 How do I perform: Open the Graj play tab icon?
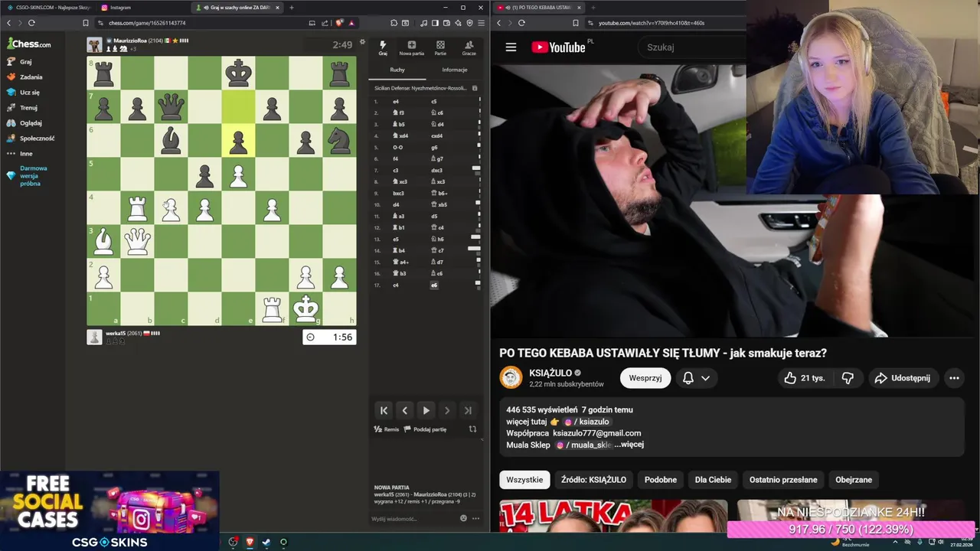pyautogui.click(x=383, y=48)
